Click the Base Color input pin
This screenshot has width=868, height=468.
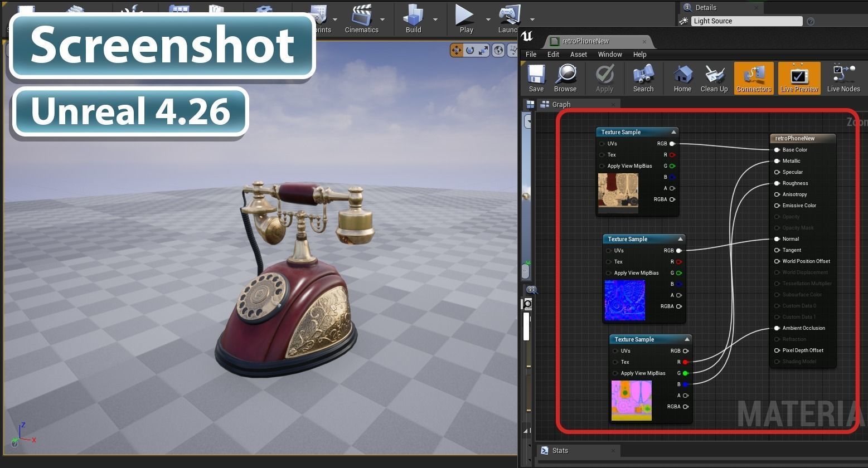(x=777, y=150)
